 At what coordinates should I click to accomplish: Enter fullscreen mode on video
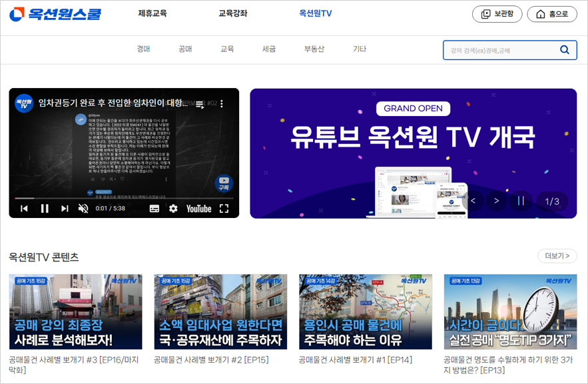pyautogui.click(x=224, y=209)
